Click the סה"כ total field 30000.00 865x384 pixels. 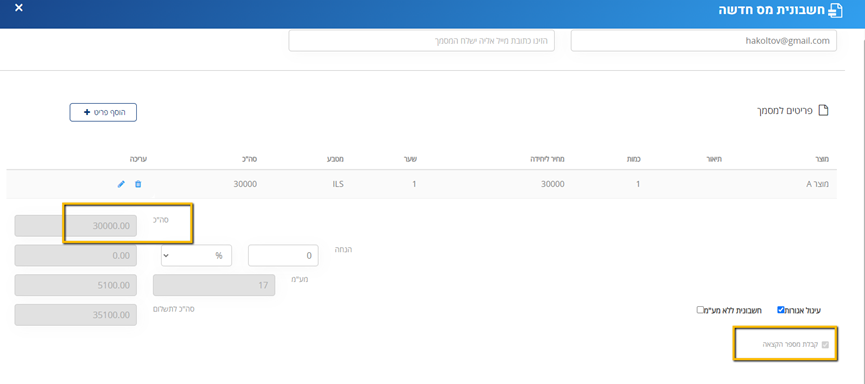76,226
